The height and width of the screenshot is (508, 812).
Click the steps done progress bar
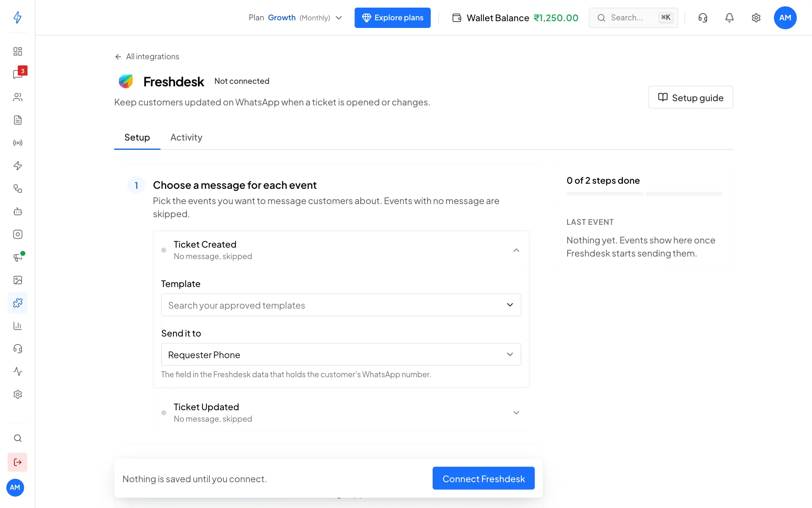(644, 194)
